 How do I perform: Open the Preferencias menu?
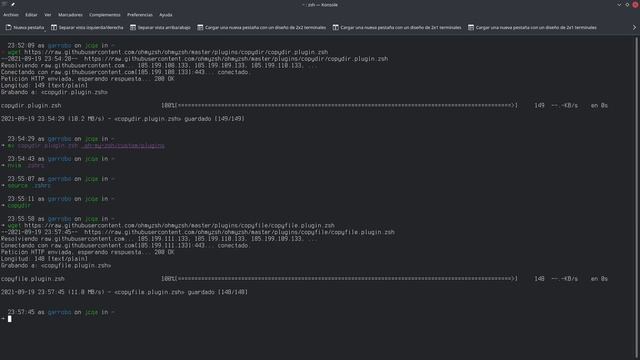coord(140,15)
